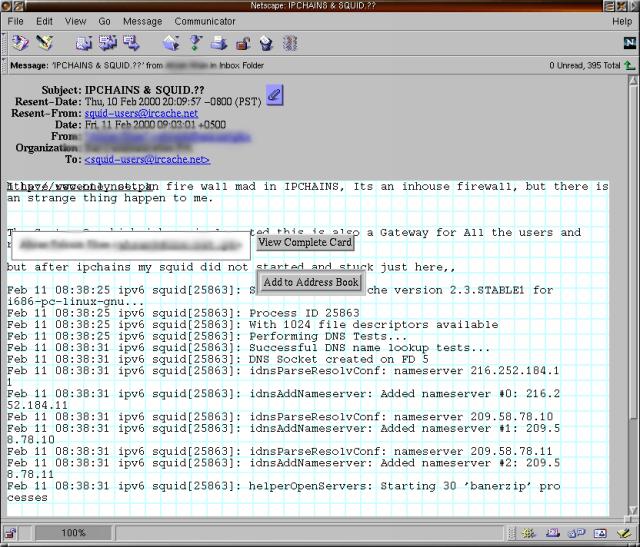Click the scrollbar down arrow
Screen dimensions: 640x547
(x=633, y=511)
